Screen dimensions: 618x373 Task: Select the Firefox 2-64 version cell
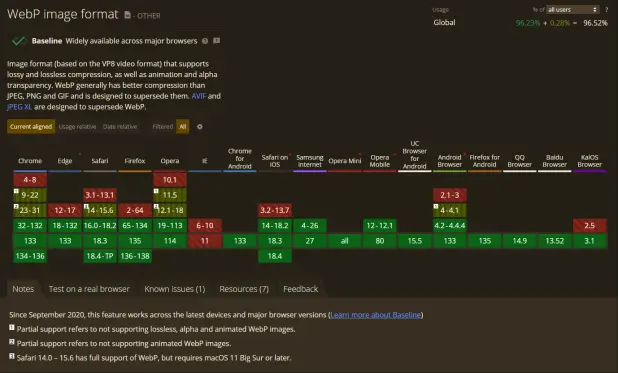(135, 211)
